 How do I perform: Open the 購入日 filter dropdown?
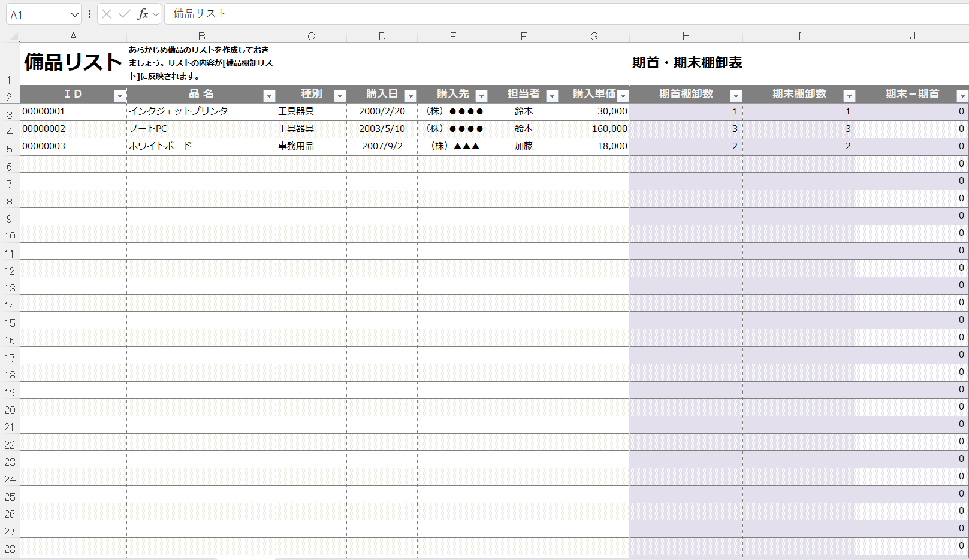pos(410,96)
